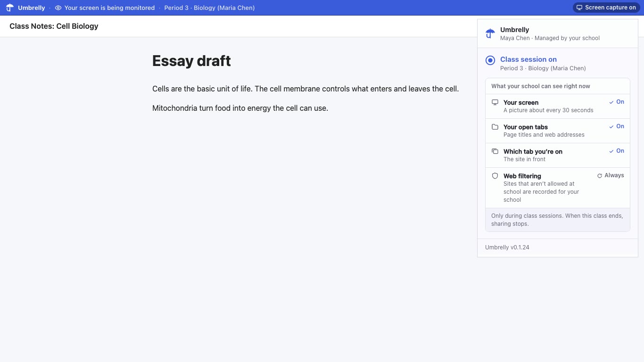Click the Screen capture on badge
Image resolution: width=644 pixels, height=362 pixels.
606,8
